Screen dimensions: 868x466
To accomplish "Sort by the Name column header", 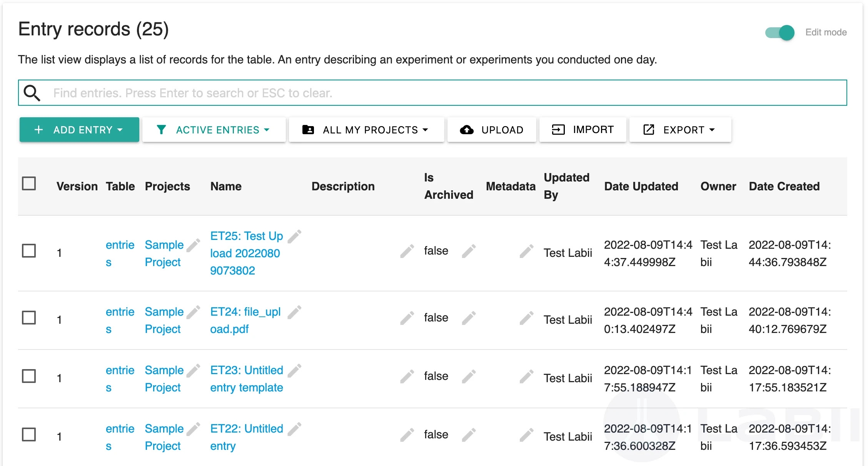I will tap(226, 186).
